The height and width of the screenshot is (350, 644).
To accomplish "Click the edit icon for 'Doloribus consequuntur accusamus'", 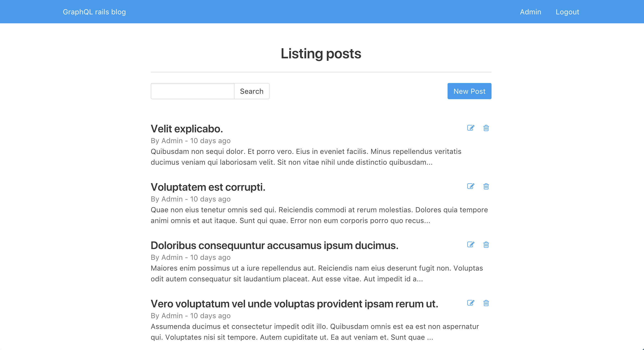I will tap(471, 244).
